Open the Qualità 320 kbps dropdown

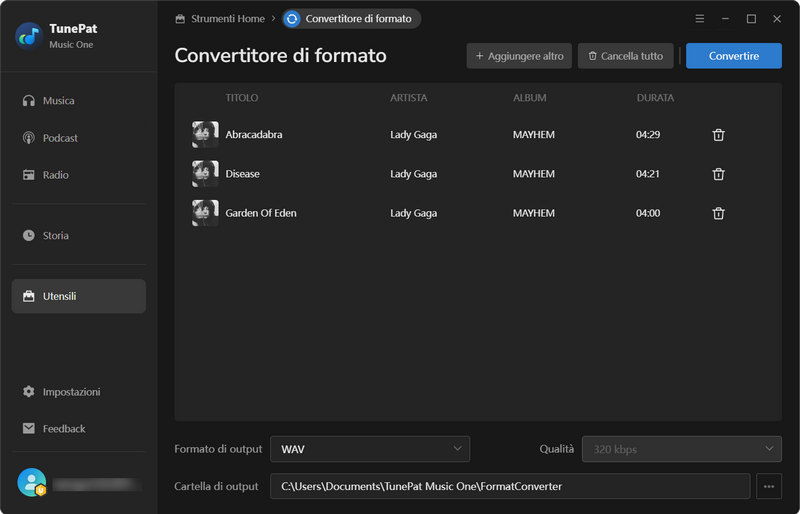(x=682, y=449)
